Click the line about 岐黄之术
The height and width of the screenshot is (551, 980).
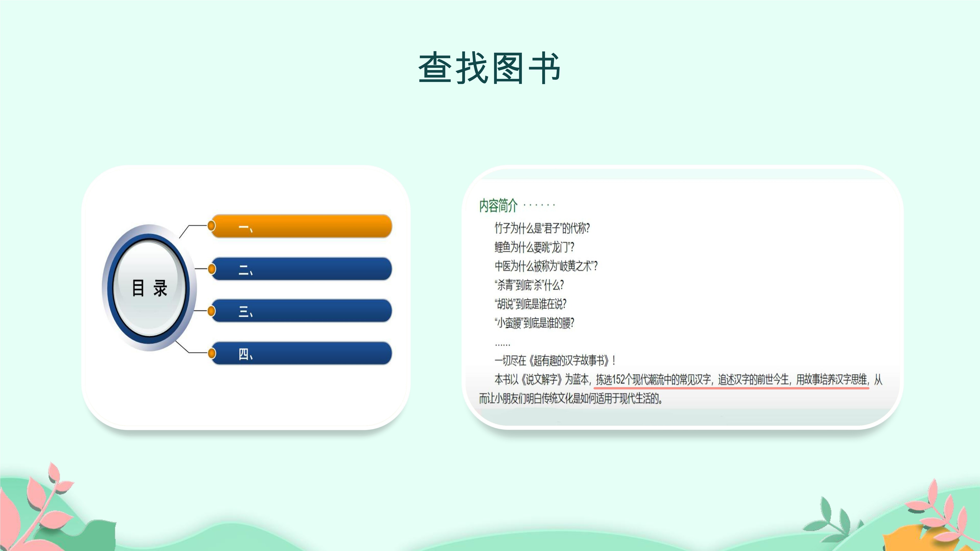[x=546, y=266]
